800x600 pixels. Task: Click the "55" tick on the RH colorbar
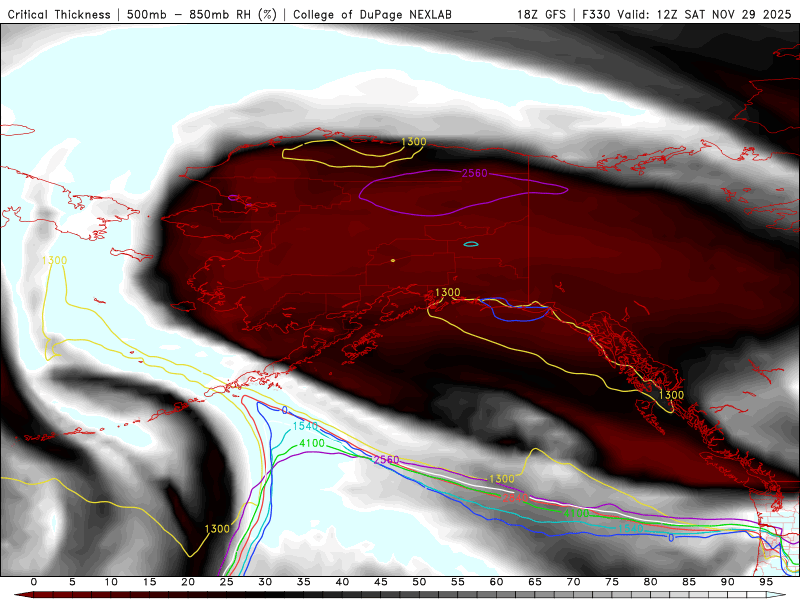pos(458,582)
